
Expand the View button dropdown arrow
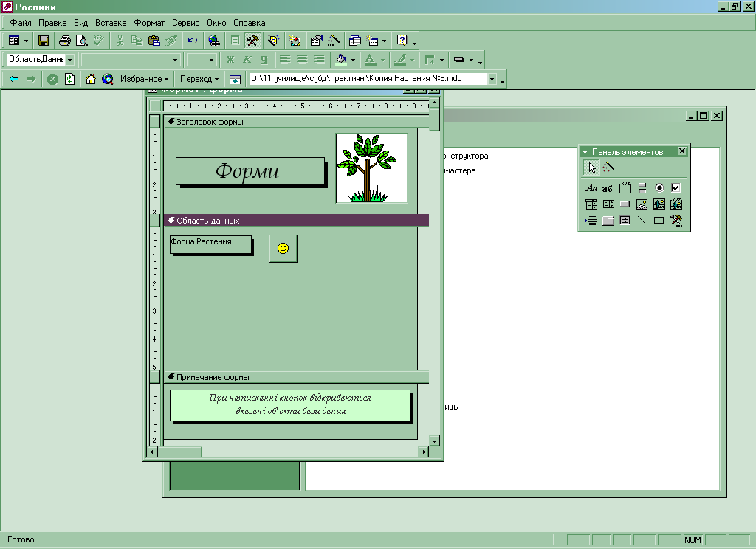[26, 41]
